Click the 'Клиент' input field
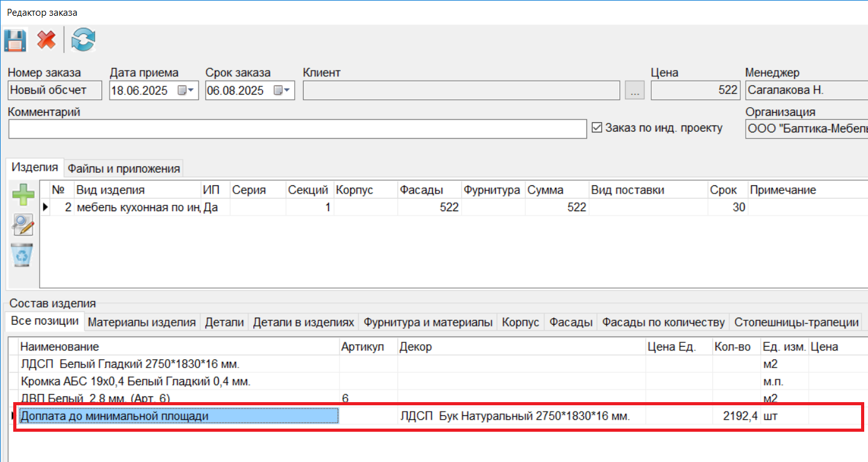The width and height of the screenshot is (868, 462). 461,91
